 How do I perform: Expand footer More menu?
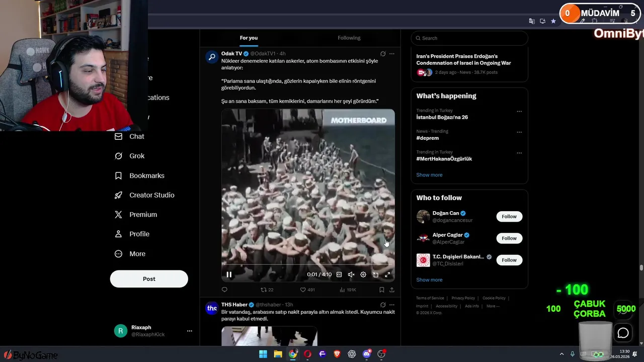pos(493,306)
